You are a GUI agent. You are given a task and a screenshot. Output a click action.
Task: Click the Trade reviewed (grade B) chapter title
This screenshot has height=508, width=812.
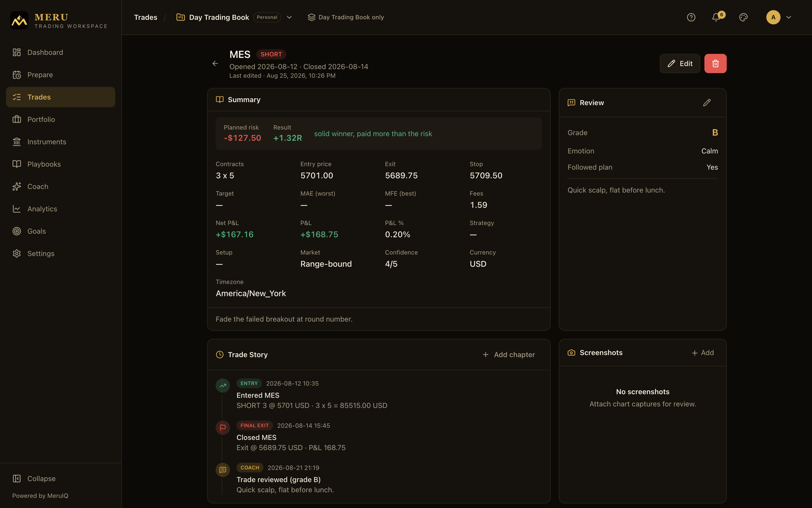[279, 480]
